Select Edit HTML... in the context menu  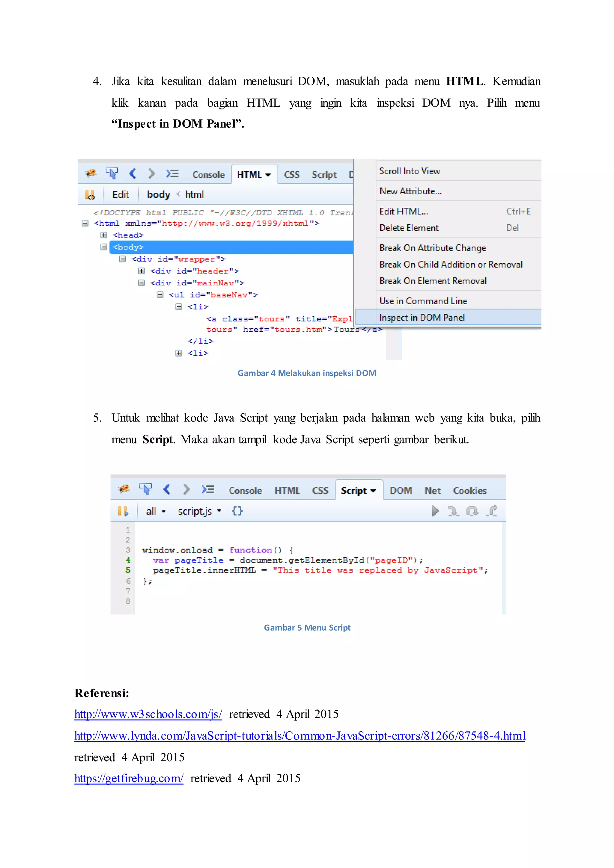[x=404, y=211]
